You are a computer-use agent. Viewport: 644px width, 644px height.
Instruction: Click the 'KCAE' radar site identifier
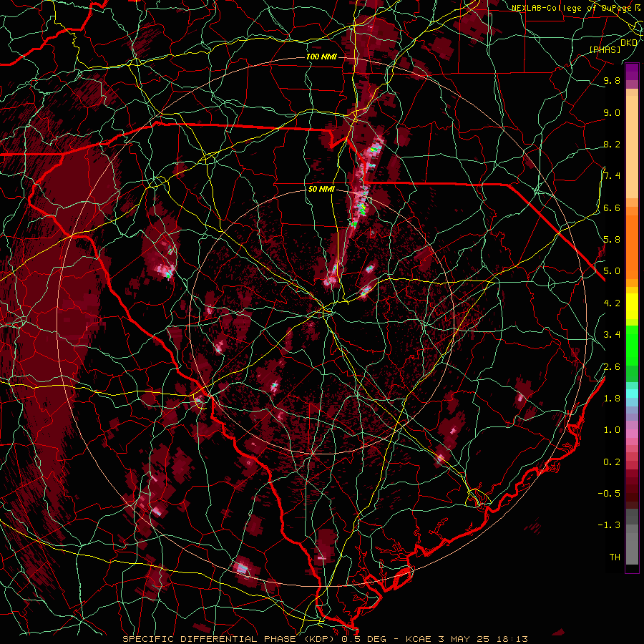(x=419, y=639)
